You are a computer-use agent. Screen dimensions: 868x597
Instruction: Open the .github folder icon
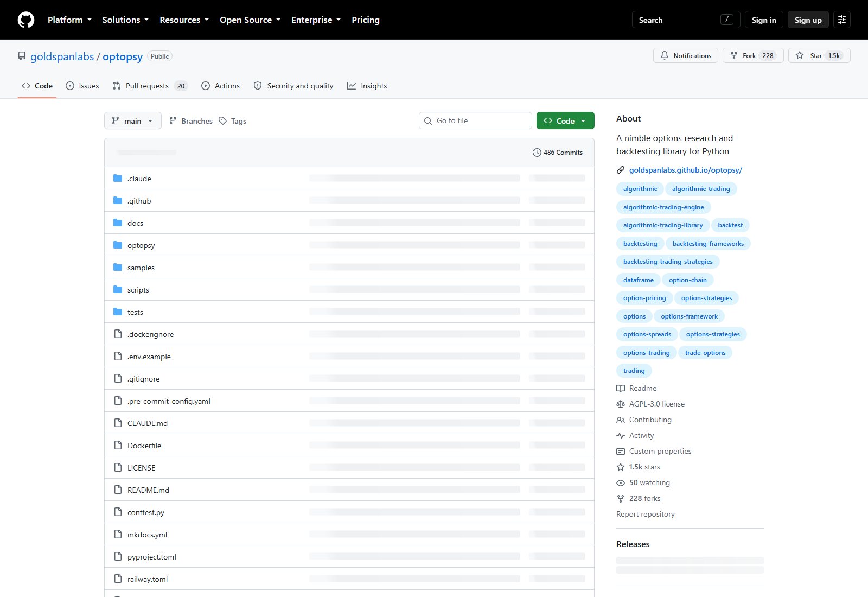point(118,200)
